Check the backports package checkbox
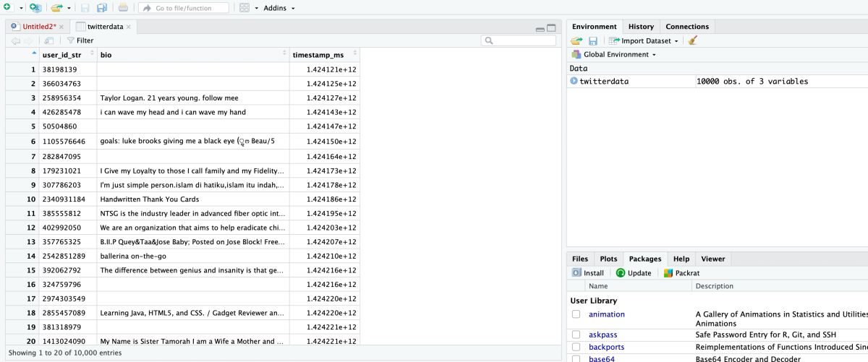The height and width of the screenshot is (362, 868). [x=576, y=347]
